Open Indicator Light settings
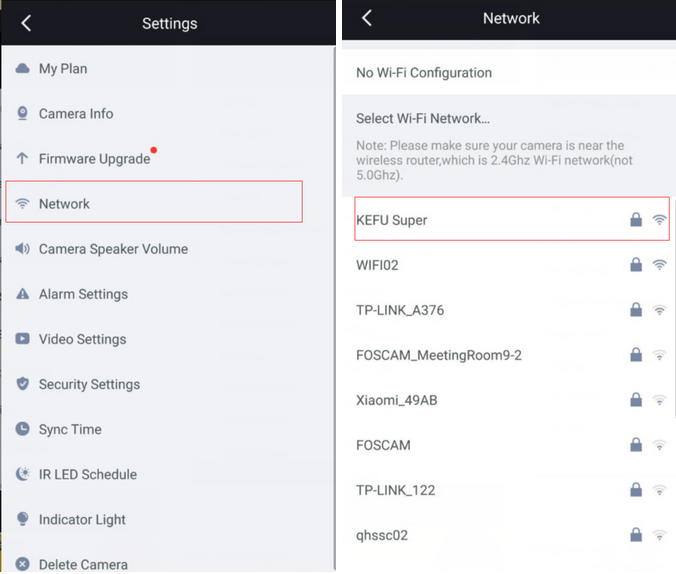Viewport: 676px width, 574px height. tap(82, 519)
